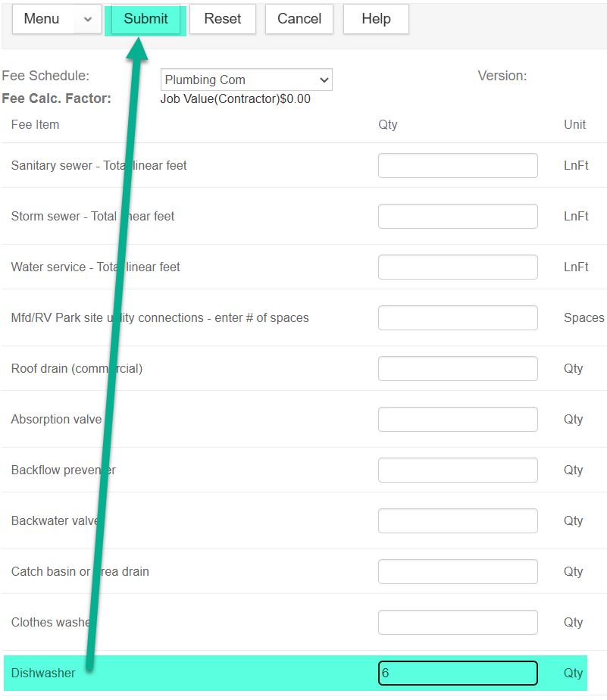Click the Submit button

(145, 19)
